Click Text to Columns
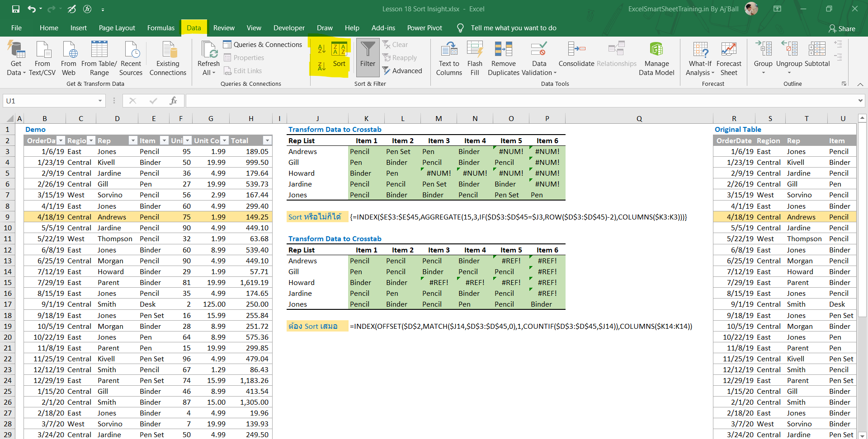Image resolution: width=868 pixels, height=439 pixels. pos(449,59)
